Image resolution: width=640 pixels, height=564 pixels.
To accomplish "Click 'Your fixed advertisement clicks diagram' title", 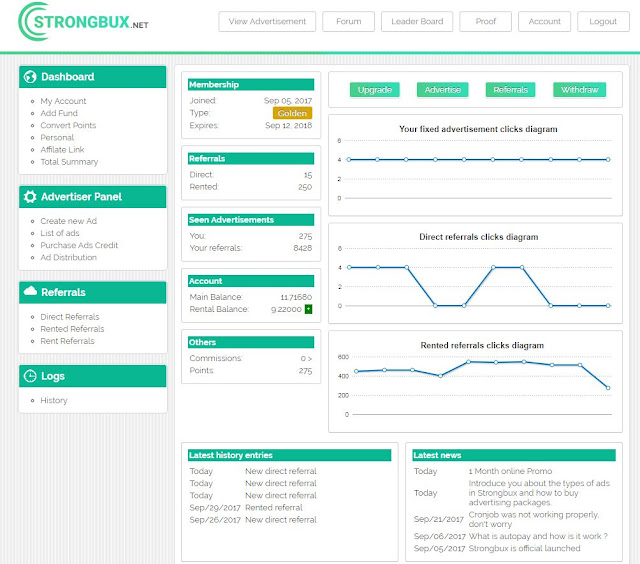I will click(478, 129).
